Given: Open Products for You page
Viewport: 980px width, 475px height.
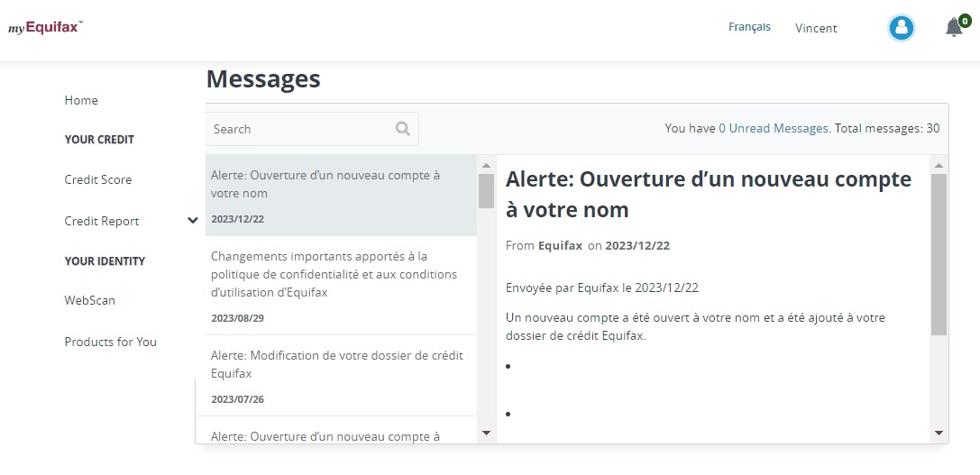Looking at the screenshot, I should pos(111,342).
